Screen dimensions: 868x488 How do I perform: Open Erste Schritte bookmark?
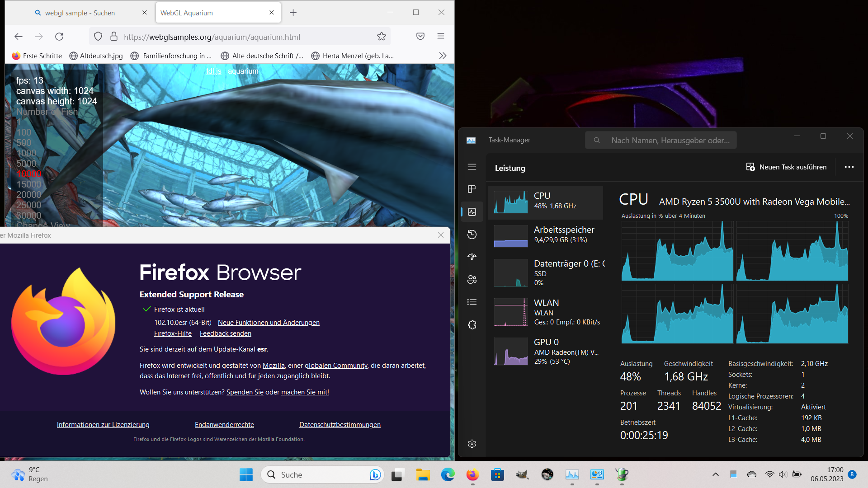37,56
